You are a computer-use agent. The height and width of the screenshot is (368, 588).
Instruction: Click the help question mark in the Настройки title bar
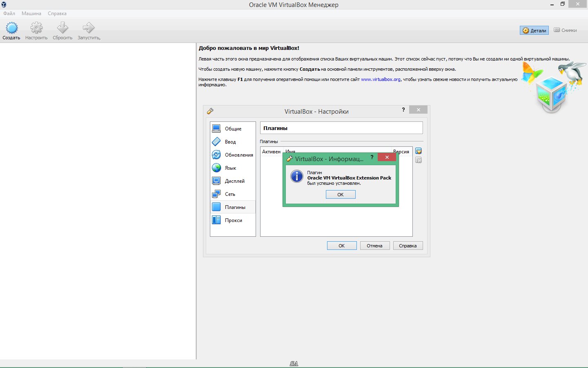tap(403, 110)
